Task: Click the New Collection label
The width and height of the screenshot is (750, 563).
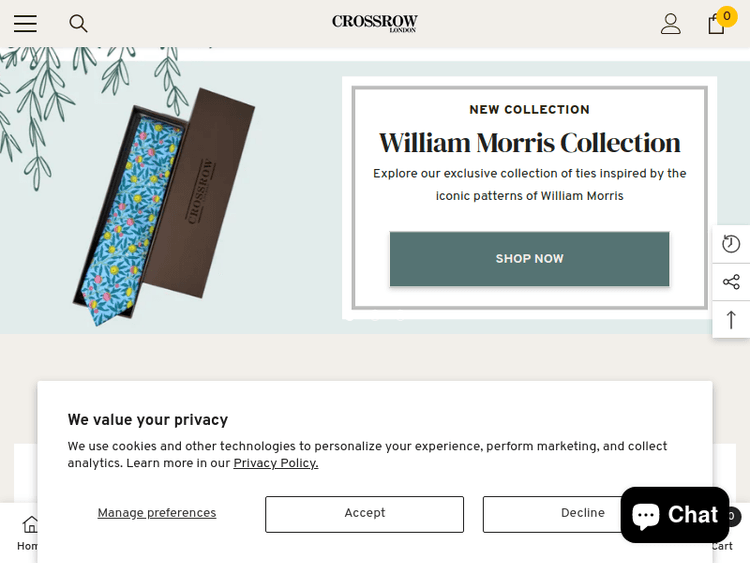Action: pos(529,110)
